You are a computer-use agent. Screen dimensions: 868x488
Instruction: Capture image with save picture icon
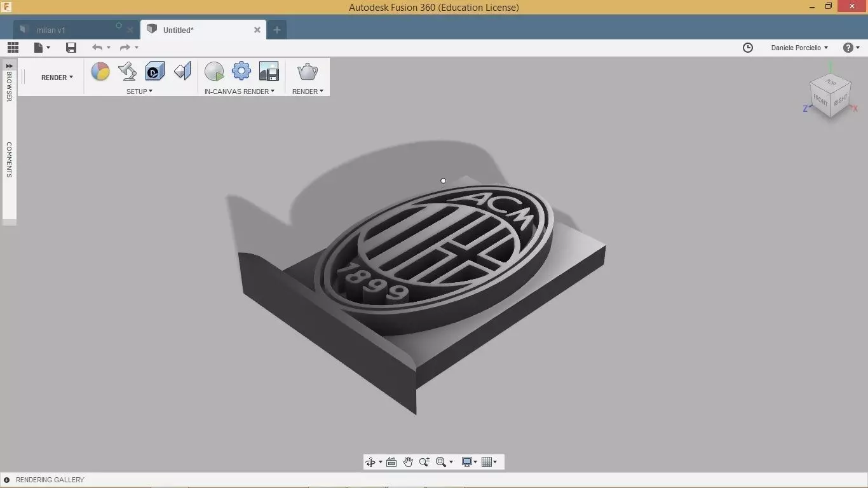tap(269, 71)
